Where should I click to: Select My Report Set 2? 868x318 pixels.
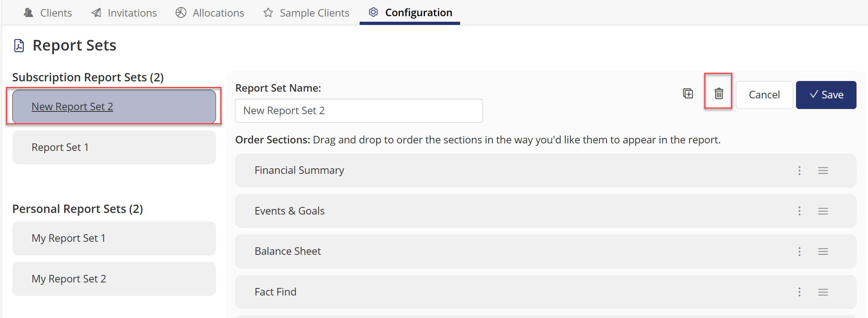[114, 279]
